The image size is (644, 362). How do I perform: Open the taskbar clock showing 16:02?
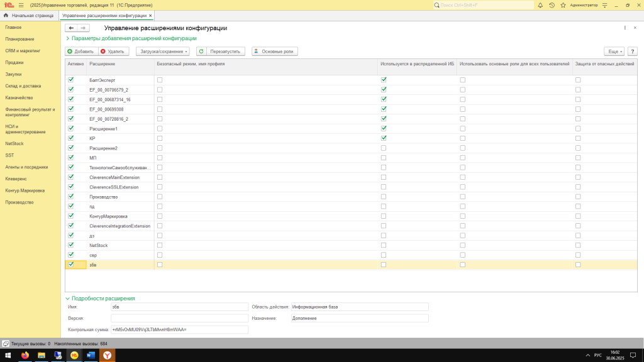(x=615, y=356)
